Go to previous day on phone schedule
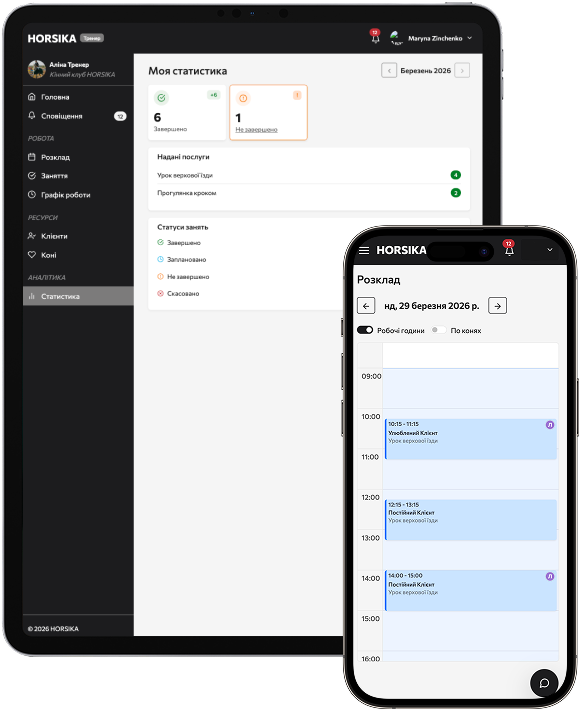The image size is (580, 710). pyautogui.click(x=366, y=306)
